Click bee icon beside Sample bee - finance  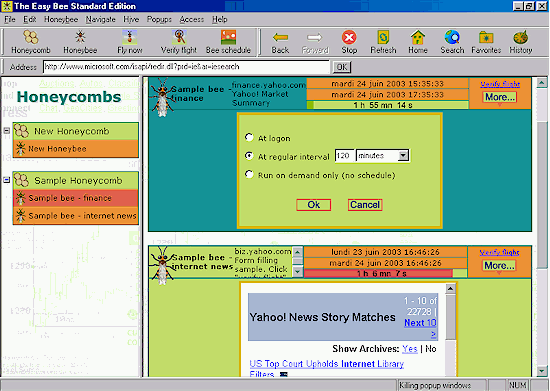[x=20, y=198]
